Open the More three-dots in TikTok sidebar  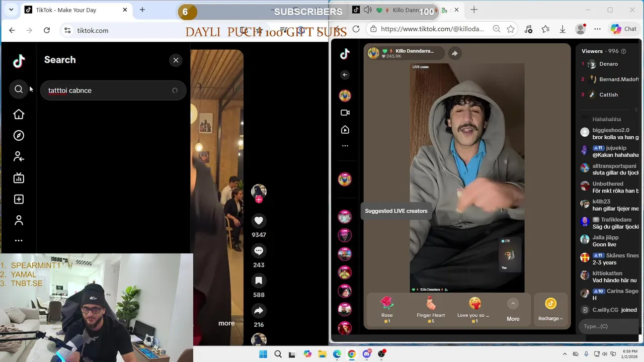[19, 240]
